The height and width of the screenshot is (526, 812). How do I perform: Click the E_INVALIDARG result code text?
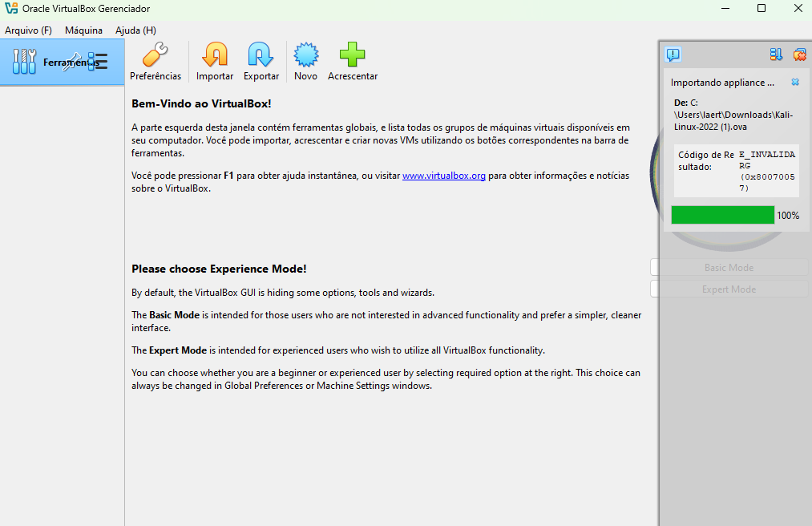point(767,171)
